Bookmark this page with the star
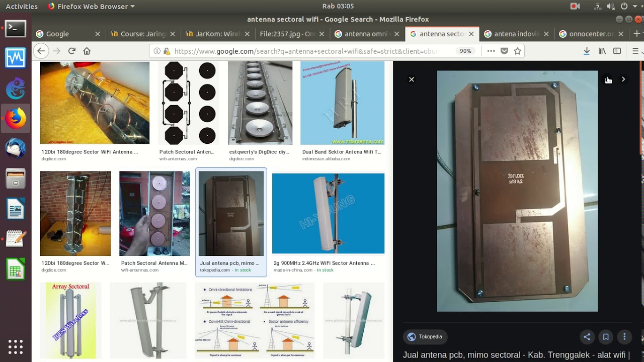 (x=517, y=51)
